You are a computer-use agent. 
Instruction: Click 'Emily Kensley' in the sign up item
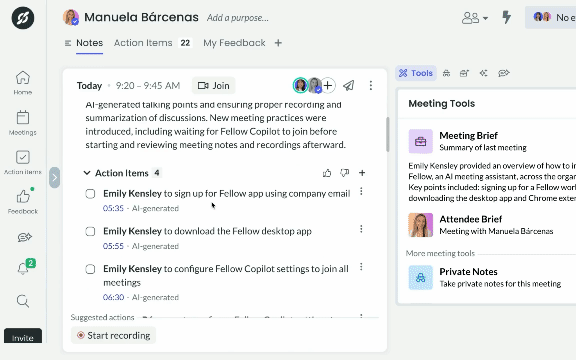[132, 193]
